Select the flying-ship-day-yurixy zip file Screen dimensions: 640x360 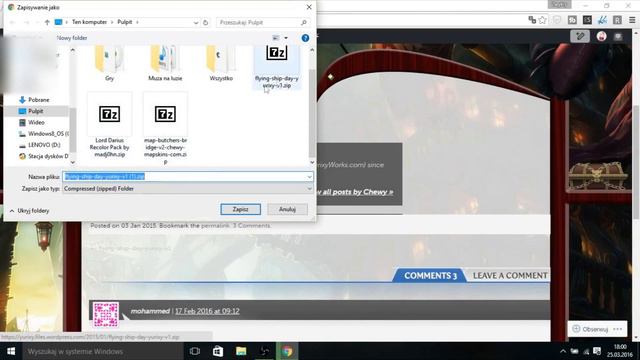pos(277,67)
